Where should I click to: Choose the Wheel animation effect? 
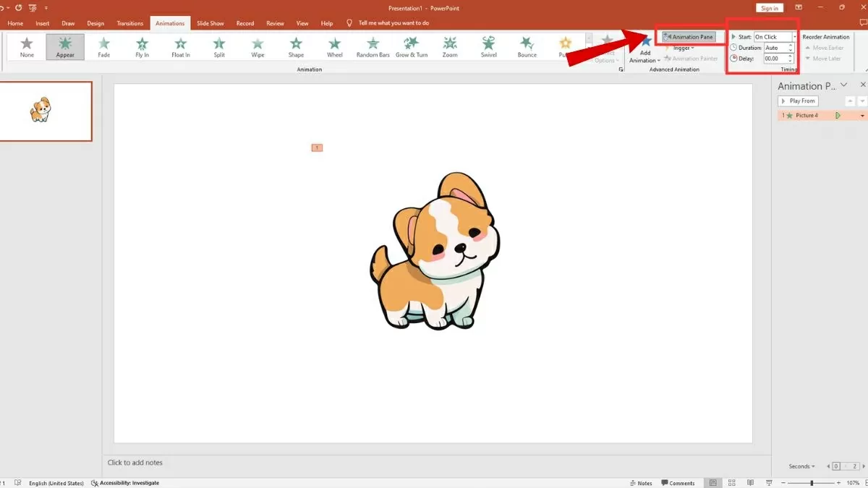coord(334,46)
